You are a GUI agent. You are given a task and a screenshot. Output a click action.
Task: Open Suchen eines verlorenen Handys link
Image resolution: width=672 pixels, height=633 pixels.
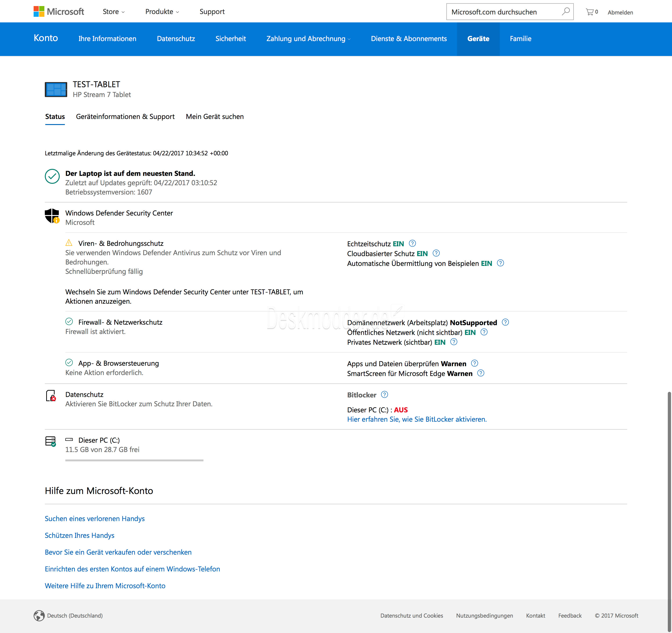95,518
